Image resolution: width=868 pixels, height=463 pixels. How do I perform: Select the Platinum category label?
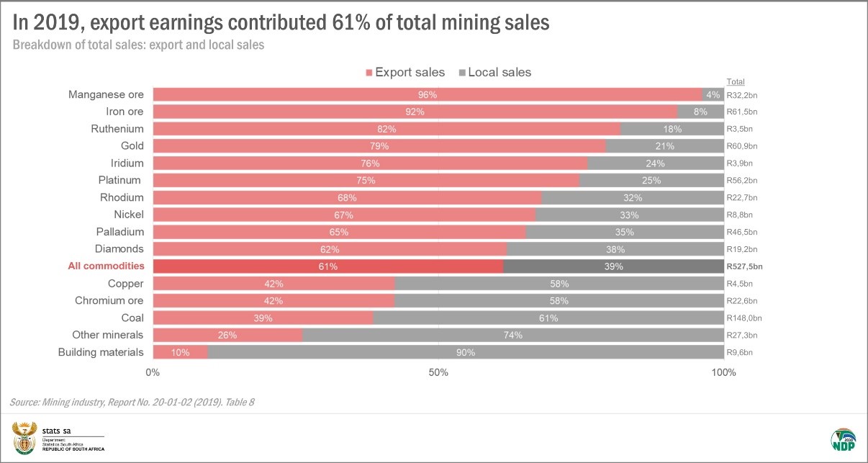120,180
